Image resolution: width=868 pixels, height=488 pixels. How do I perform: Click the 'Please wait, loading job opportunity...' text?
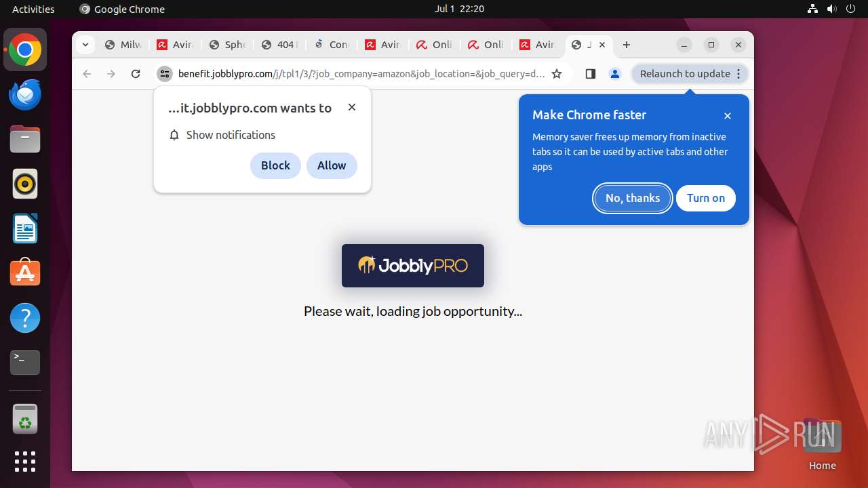coord(413,311)
